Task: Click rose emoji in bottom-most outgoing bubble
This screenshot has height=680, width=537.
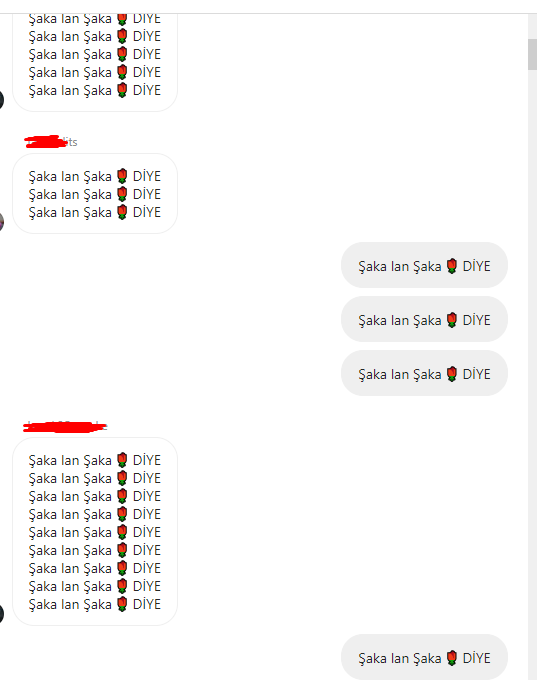Action: tap(452, 658)
